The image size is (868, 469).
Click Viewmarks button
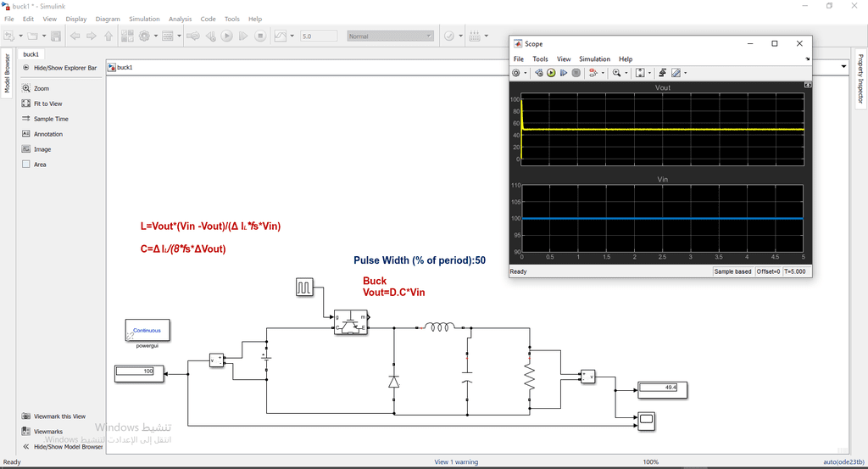coord(42,432)
